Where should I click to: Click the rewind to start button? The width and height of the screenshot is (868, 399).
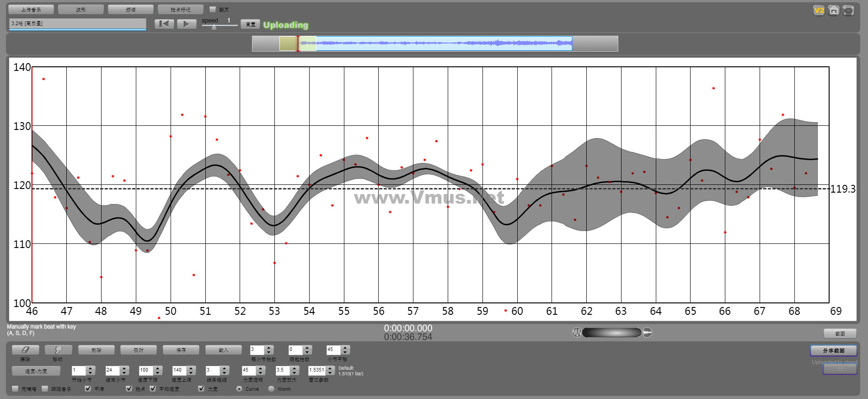(x=164, y=24)
